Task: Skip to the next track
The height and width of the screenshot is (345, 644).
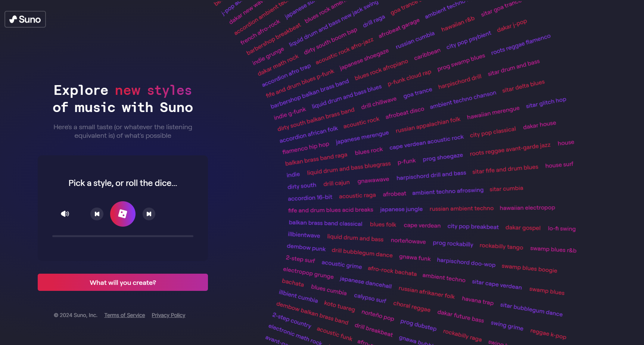Action: tap(149, 214)
